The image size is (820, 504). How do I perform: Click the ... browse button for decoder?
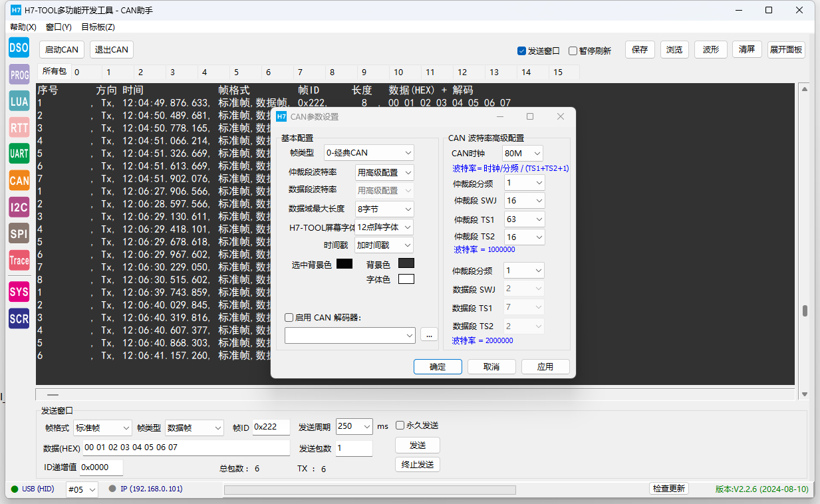point(429,335)
